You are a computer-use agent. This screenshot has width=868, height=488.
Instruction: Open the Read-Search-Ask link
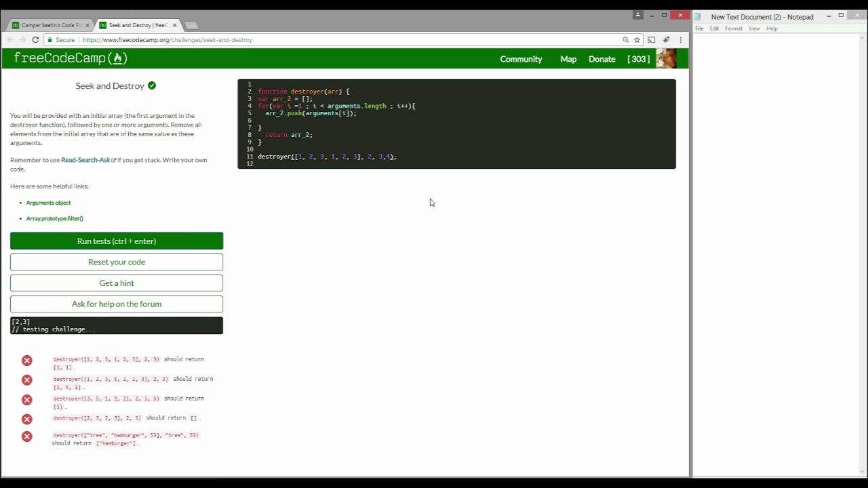[x=88, y=160]
